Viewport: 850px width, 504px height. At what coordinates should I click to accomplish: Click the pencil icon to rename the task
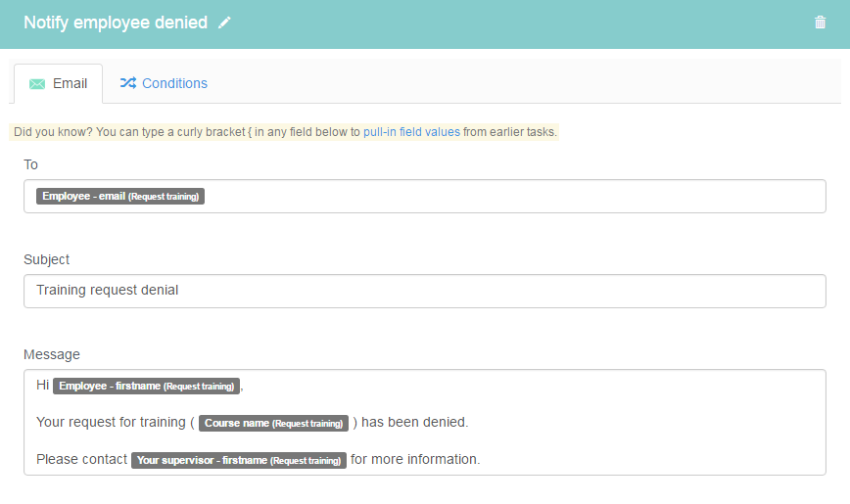point(224,23)
